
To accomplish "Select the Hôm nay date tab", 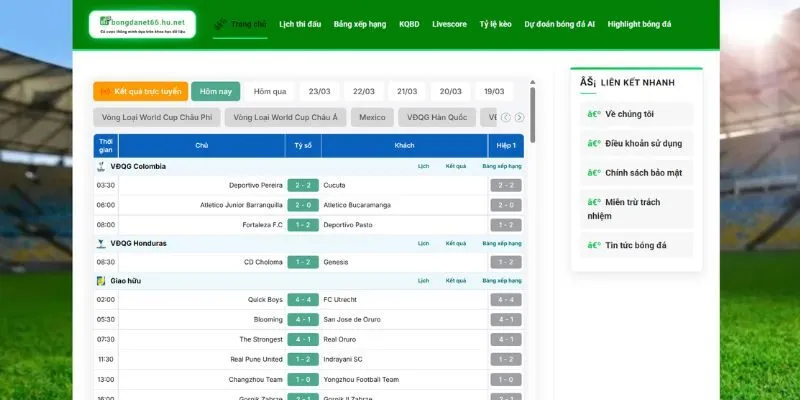I will coord(215,92).
